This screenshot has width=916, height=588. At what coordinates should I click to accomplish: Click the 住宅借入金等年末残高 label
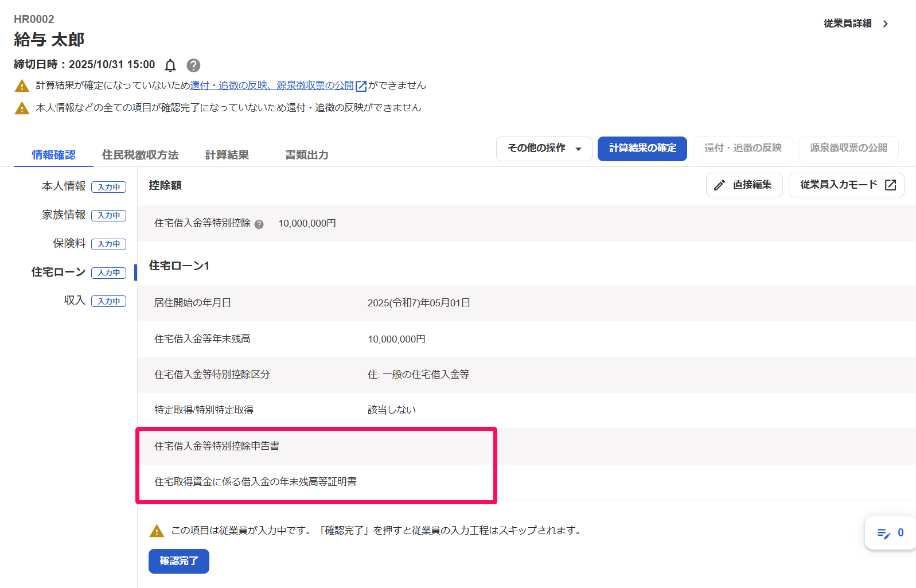pos(202,339)
